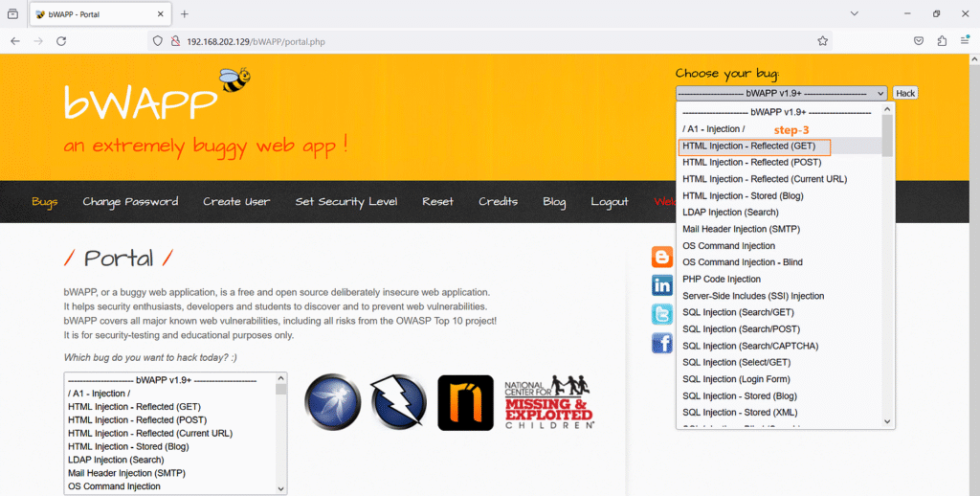This screenshot has width=980, height=496.
Task: Open the Pocket save icon
Action: (919, 41)
